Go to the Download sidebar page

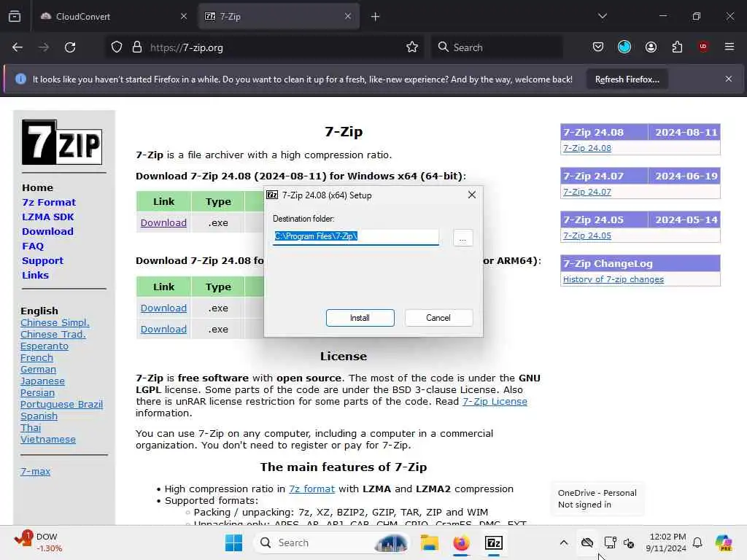(x=47, y=231)
